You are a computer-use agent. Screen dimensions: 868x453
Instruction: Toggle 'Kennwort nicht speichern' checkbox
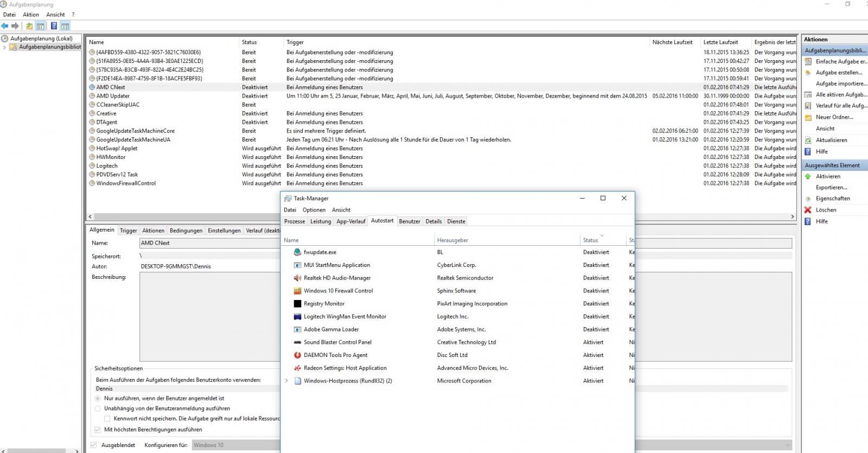click(107, 419)
